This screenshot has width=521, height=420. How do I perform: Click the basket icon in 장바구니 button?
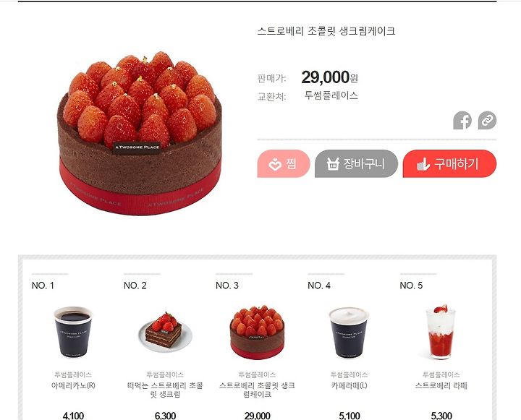pos(333,164)
